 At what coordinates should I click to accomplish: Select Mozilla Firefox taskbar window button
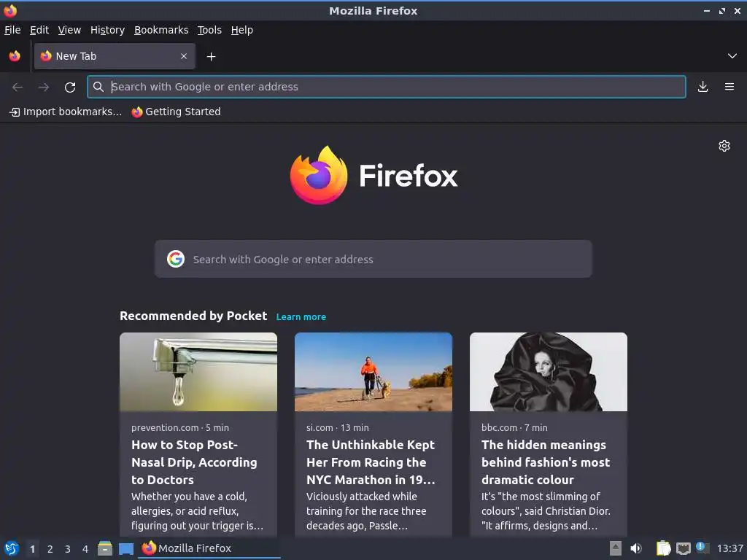coord(209,548)
